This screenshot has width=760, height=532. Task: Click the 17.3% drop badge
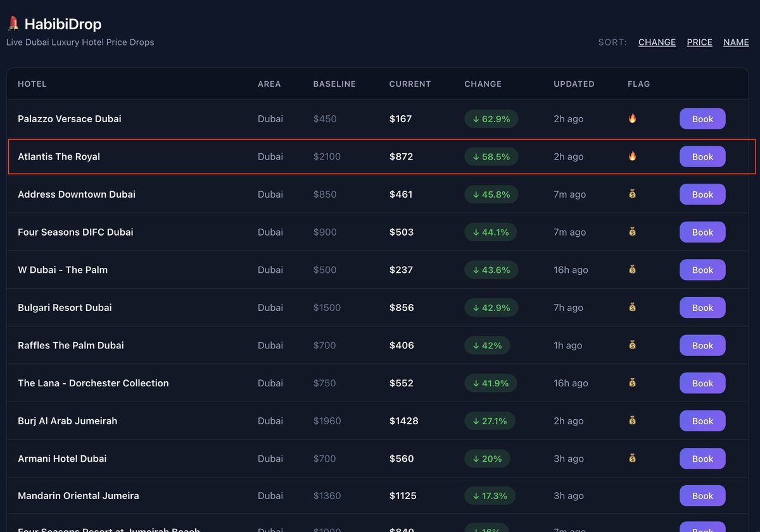490,496
